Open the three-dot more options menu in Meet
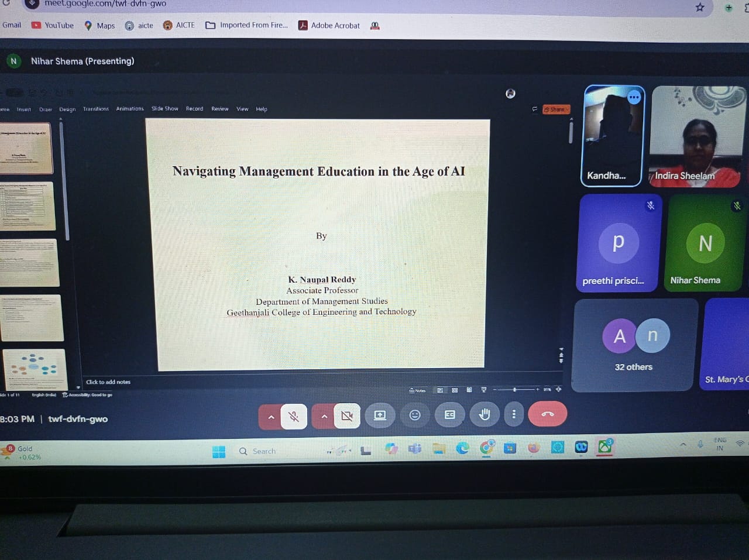The width and height of the screenshot is (749, 560). pyautogui.click(x=514, y=414)
